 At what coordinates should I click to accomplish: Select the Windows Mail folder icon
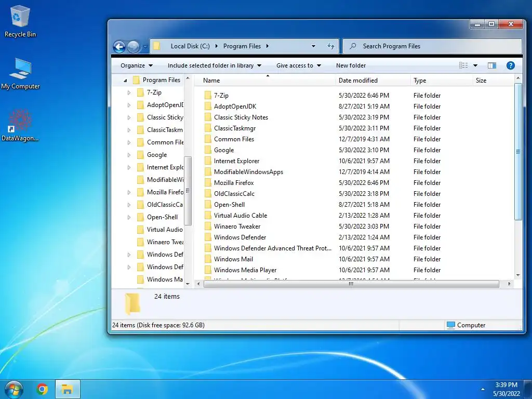click(208, 259)
